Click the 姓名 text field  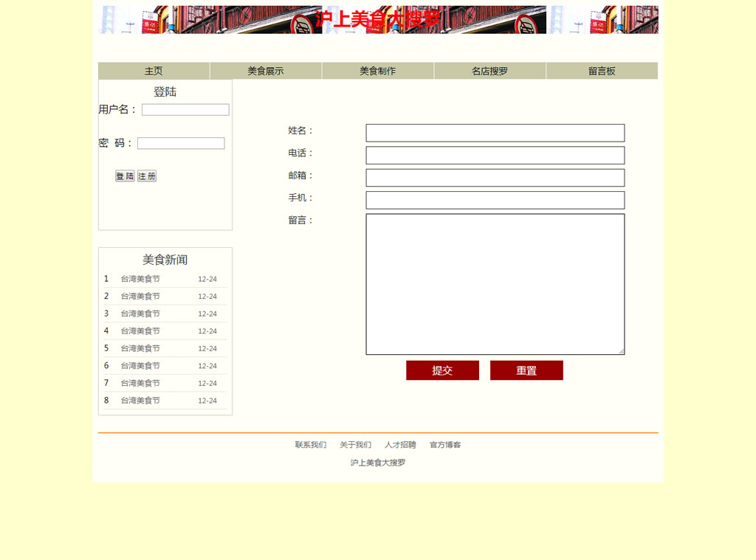[495, 133]
